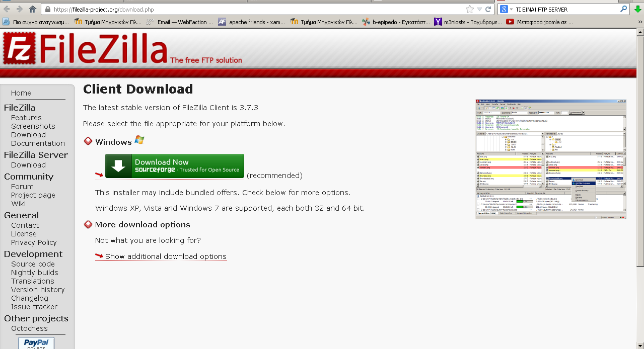The width and height of the screenshot is (644, 349).
Task: Click the browser Forward arrow
Action: click(19, 9)
